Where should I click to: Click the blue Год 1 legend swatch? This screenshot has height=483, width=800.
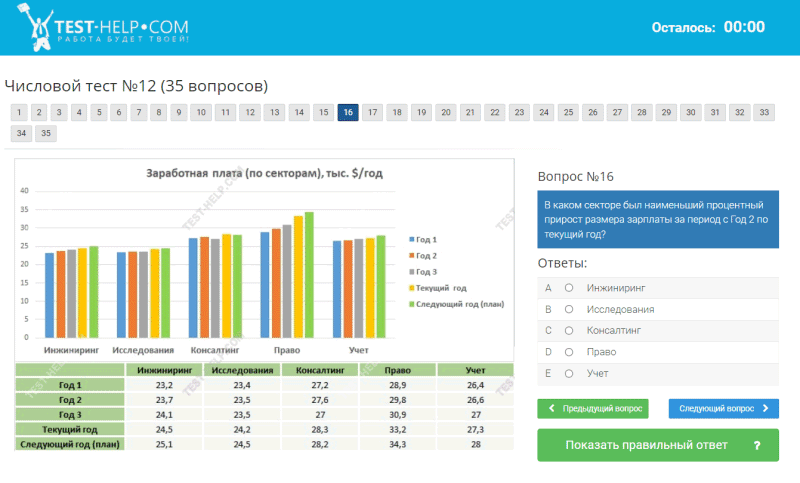412,240
